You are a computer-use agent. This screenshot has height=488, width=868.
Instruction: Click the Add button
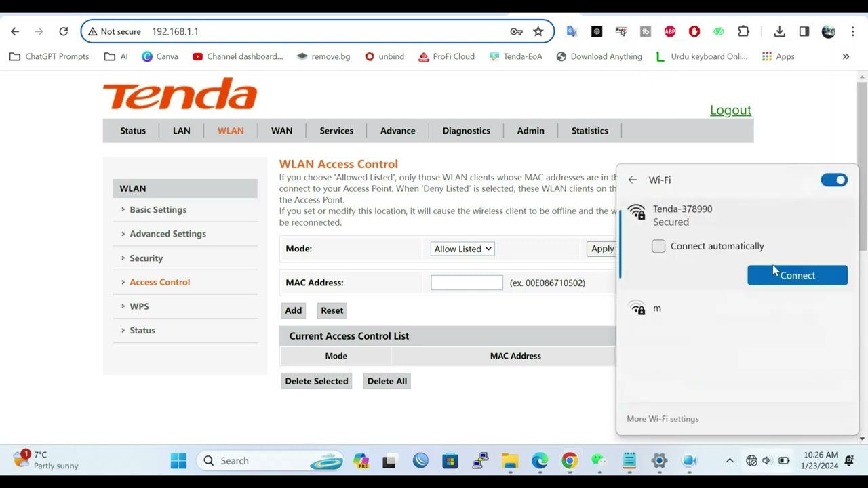pos(293,310)
